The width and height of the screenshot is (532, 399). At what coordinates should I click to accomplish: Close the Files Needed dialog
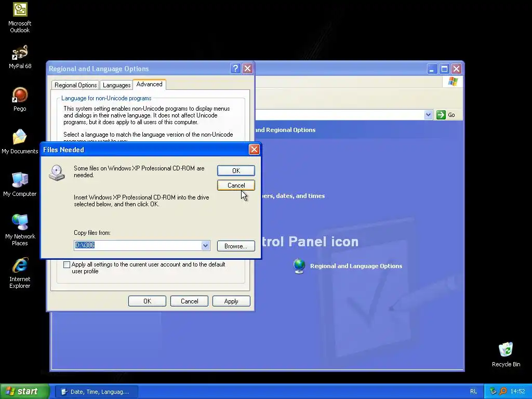[x=254, y=149]
